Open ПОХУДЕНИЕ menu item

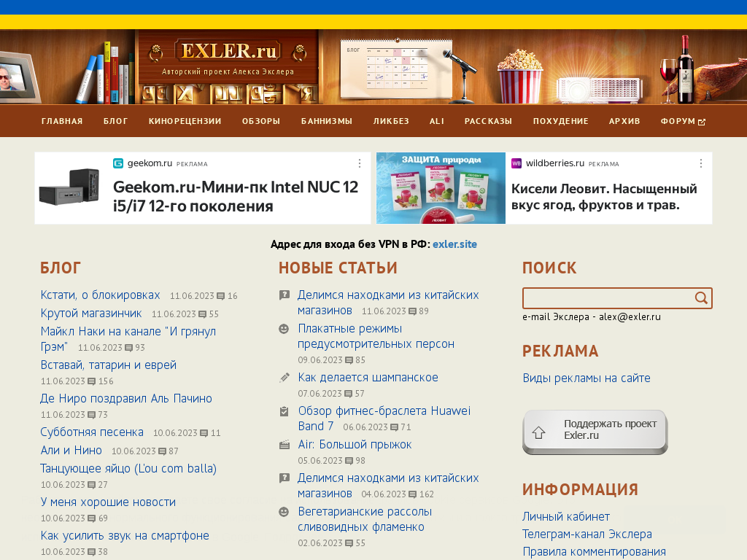(x=561, y=121)
